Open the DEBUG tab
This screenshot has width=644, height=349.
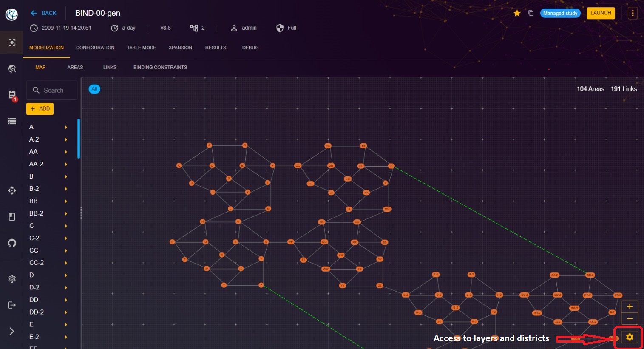250,48
